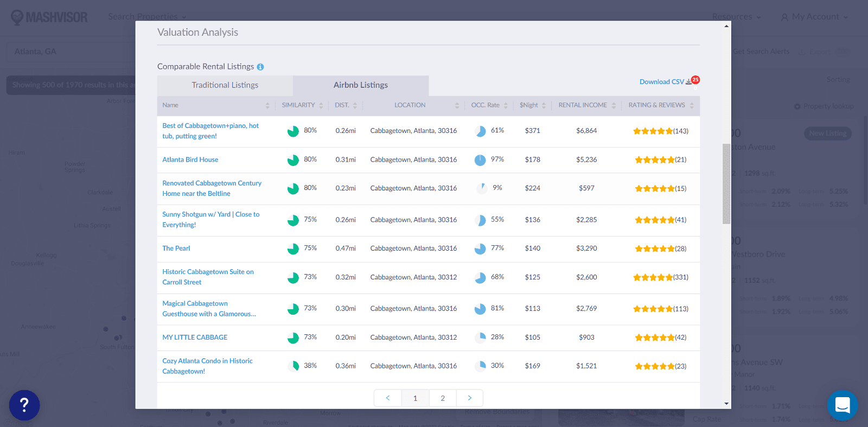This screenshot has width=868, height=427.
Task: Go to page 2 of listings
Action: point(443,398)
